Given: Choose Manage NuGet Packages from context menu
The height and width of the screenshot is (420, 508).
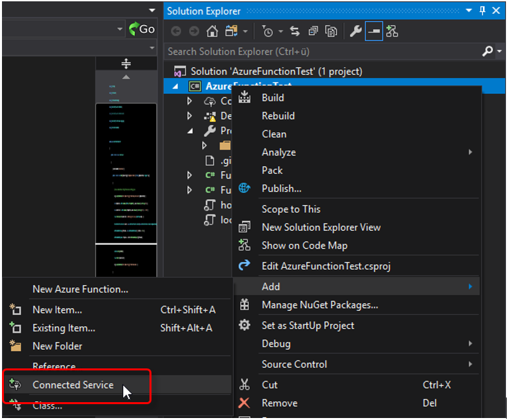Looking at the screenshot, I should tap(319, 305).
